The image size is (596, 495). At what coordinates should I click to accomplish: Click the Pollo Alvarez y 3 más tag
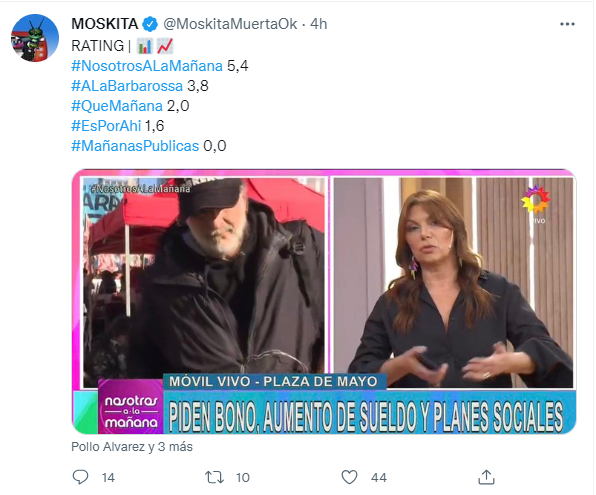tap(132, 447)
